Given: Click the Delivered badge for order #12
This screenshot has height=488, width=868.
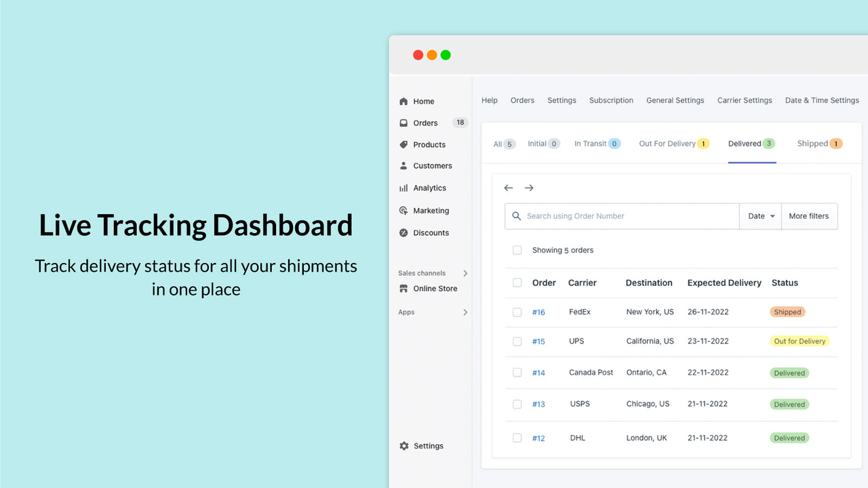Looking at the screenshot, I should 789,438.
